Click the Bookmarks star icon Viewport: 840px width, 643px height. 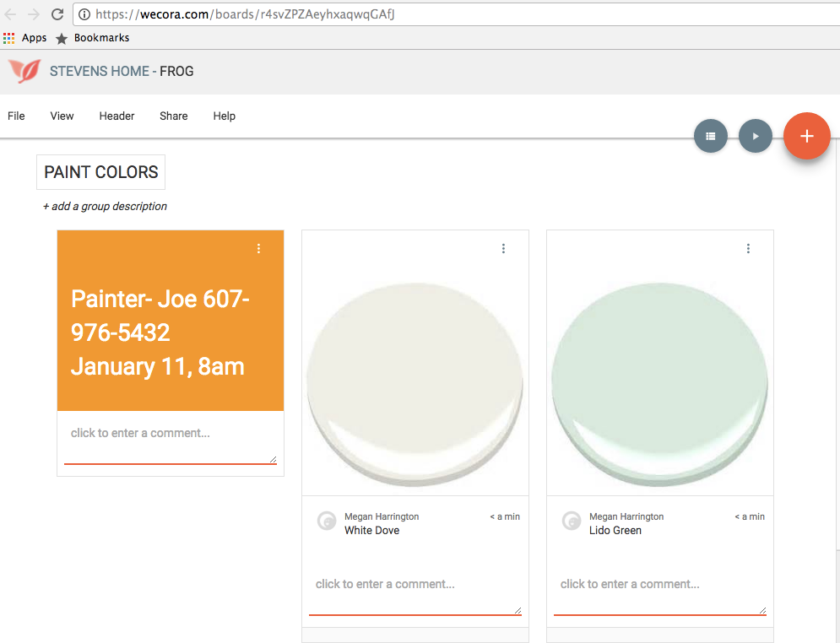pos(62,39)
